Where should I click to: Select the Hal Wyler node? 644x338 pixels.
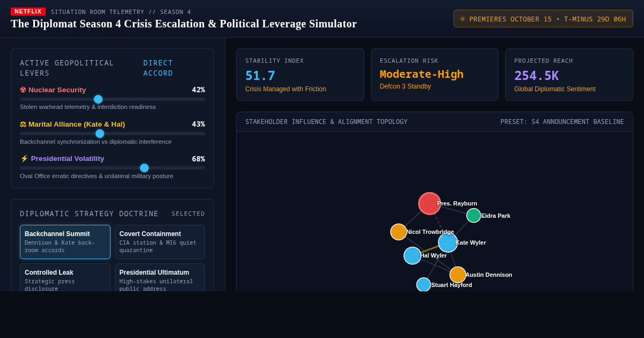(x=412, y=255)
